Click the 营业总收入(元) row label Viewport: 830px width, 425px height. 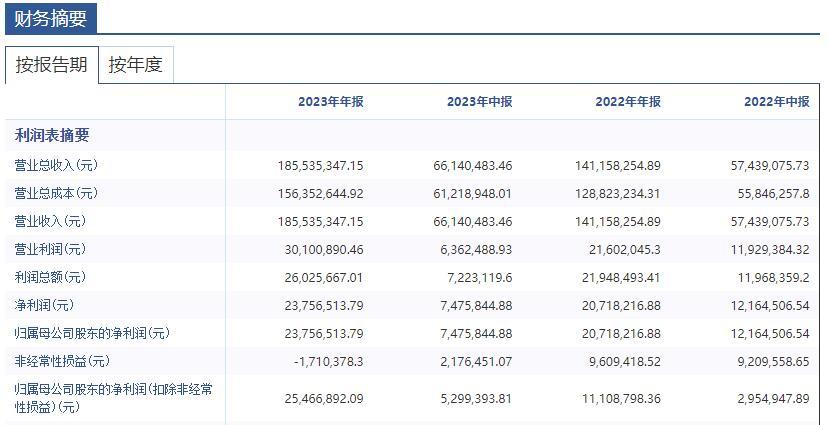pyautogui.click(x=56, y=165)
